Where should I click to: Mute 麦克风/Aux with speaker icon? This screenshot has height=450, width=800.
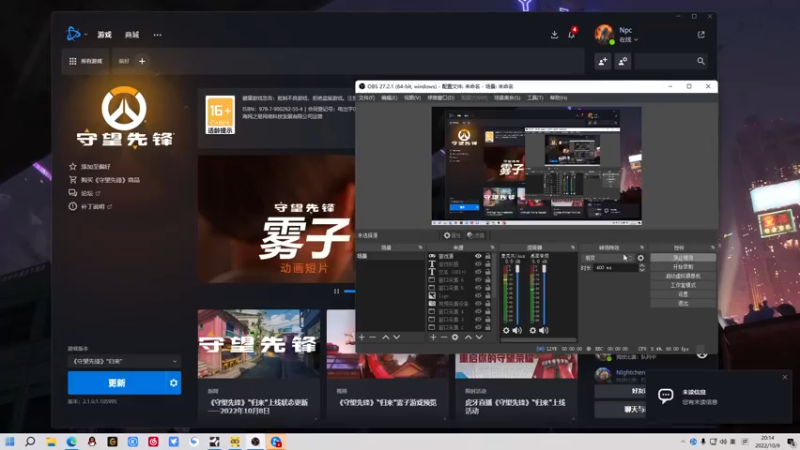(517, 331)
